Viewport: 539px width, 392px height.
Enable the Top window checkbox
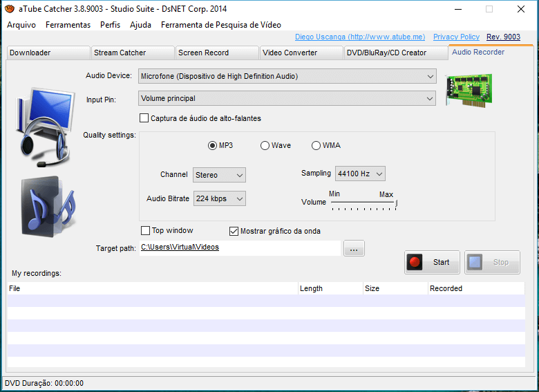pyautogui.click(x=146, y=231)
